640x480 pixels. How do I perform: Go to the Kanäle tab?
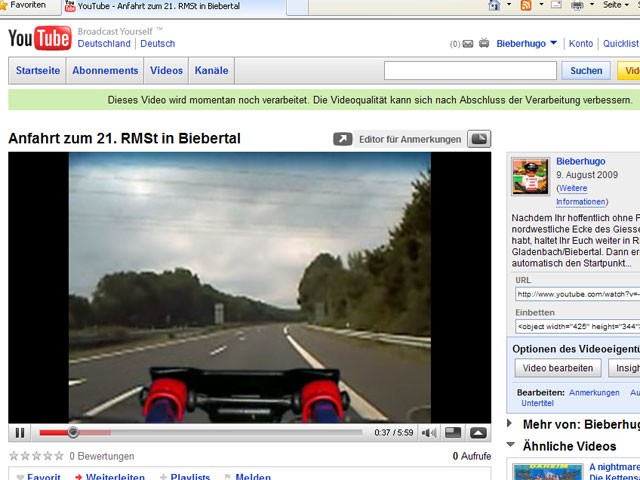pos(211,71)
